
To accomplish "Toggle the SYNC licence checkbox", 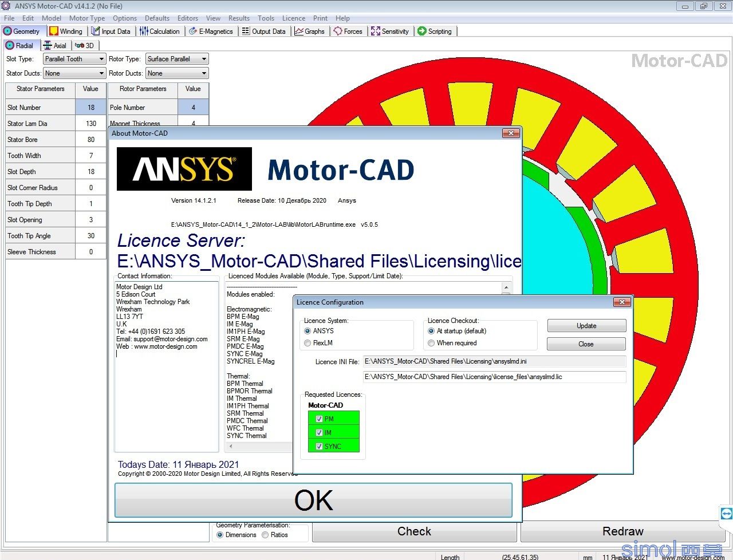I will point(319,446).
